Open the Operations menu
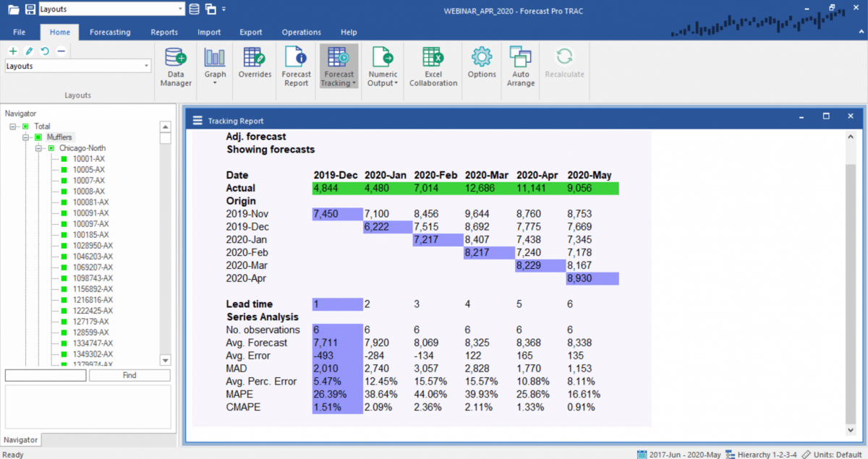868x459 pixels. tap(301, 32)
